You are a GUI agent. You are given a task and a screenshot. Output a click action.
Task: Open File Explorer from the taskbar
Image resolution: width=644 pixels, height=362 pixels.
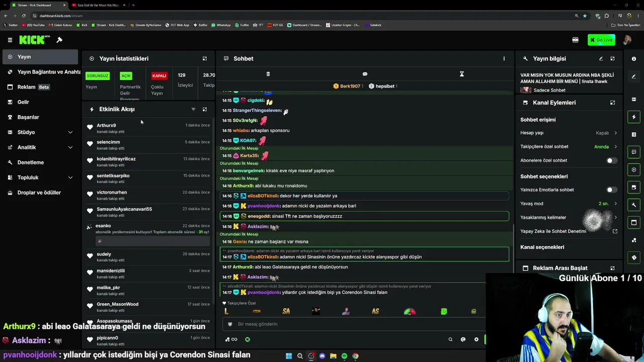point(333,356)
